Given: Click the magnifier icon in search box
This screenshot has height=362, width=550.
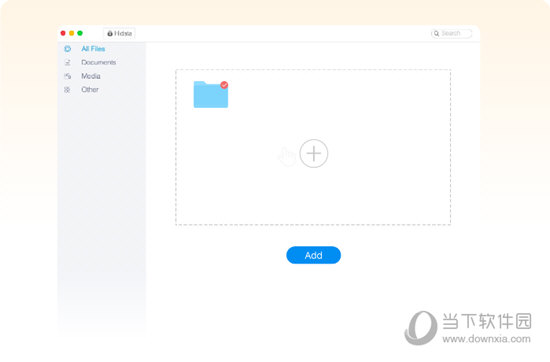Looking at the screenshot, I should (436, 33).
